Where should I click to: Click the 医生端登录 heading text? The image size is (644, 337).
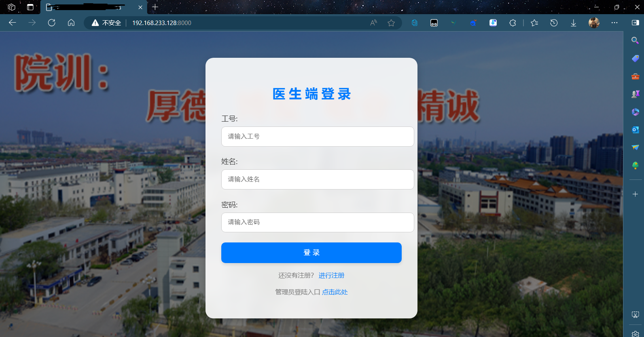[311, 94]
